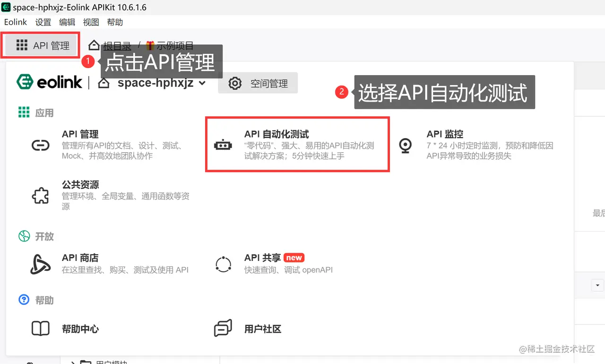Click the space home icon beside space-hphxjz
Viewport: 605px width, 364px height.
(x=104, y=83)
